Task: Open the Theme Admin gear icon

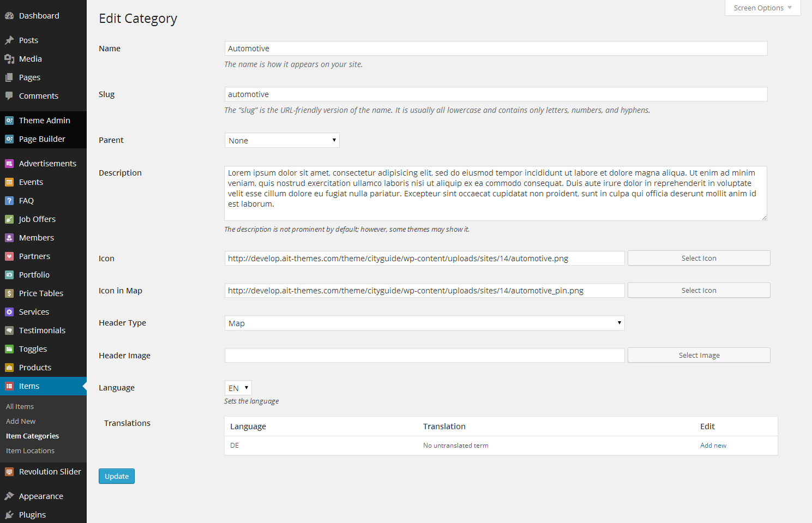Action: click(x=9, y=121)
